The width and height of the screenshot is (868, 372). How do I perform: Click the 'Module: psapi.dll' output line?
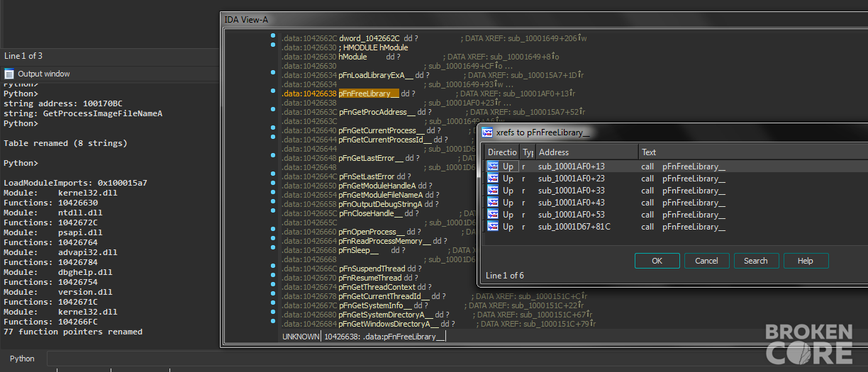coord(53,232)
